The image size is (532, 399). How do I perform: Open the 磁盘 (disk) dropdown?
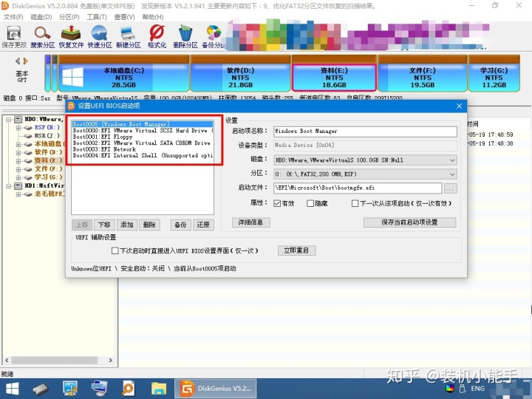(366, 160)
